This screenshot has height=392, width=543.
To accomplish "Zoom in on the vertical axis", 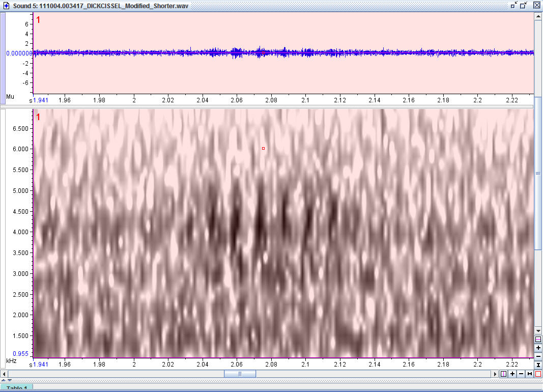I will 538,348.
